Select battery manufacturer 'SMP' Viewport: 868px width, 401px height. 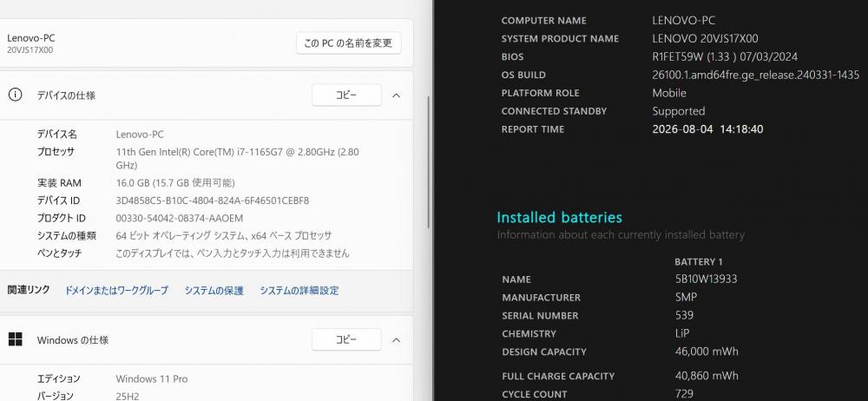coord(686,298)
